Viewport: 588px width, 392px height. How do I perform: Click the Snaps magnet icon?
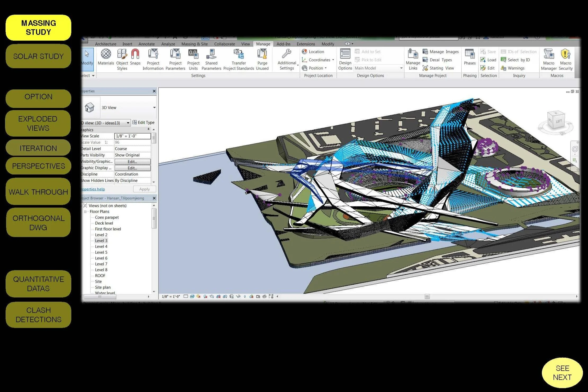[135, 54]
